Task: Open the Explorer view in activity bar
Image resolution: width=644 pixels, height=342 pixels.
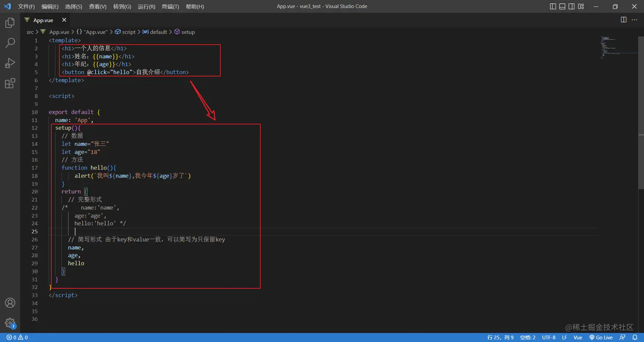Action: pyautogui.click(x=10, y=23)
